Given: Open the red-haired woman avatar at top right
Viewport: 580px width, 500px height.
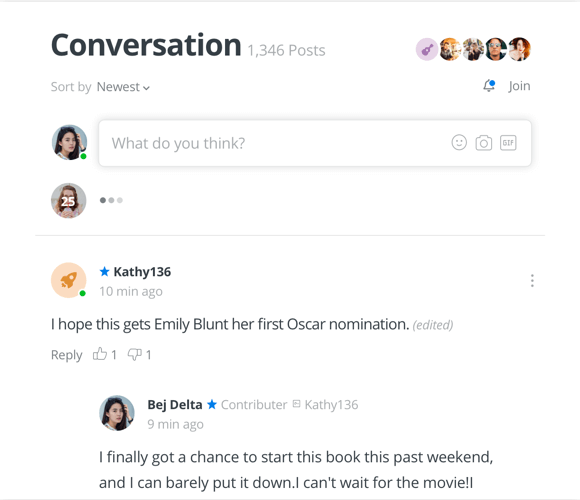Looking at the screenshot, I should [520, 49].
